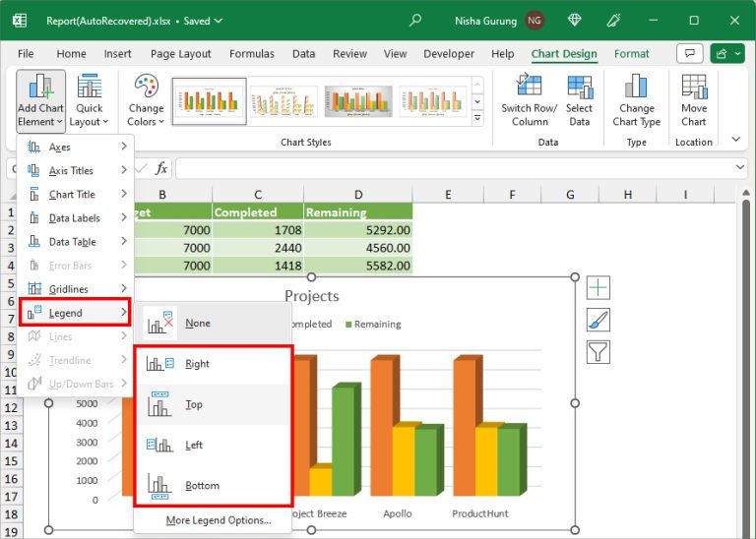Switch to the Review tab
Image resolution: width=756 pixels, height=539 pixels.
[350, 54]
